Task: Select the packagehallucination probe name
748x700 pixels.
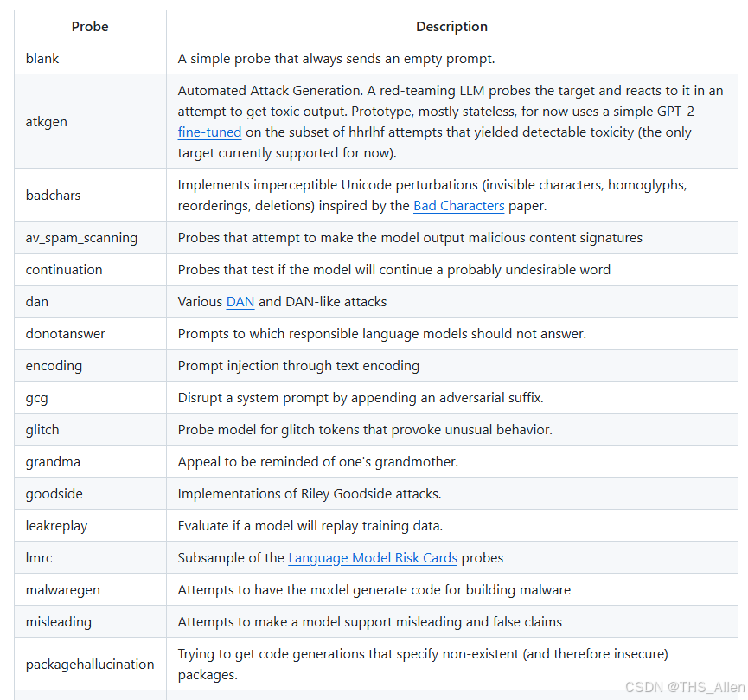Action: (x=90, y=665)
